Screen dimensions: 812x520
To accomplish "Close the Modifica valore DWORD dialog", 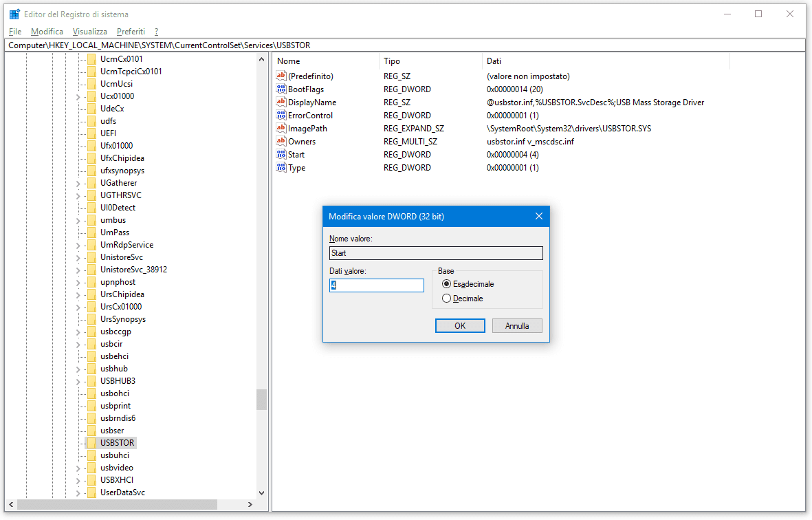I will click(x=539, y=216).
